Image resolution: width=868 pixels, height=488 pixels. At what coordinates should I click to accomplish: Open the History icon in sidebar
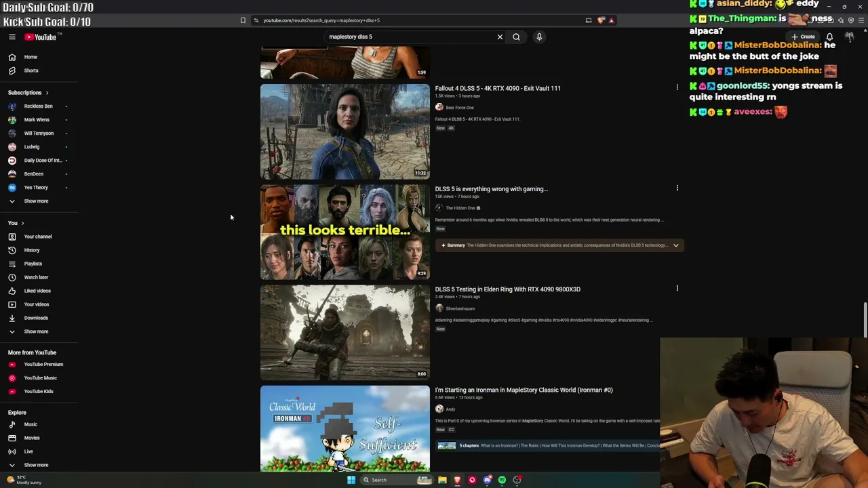pos(12,250)
